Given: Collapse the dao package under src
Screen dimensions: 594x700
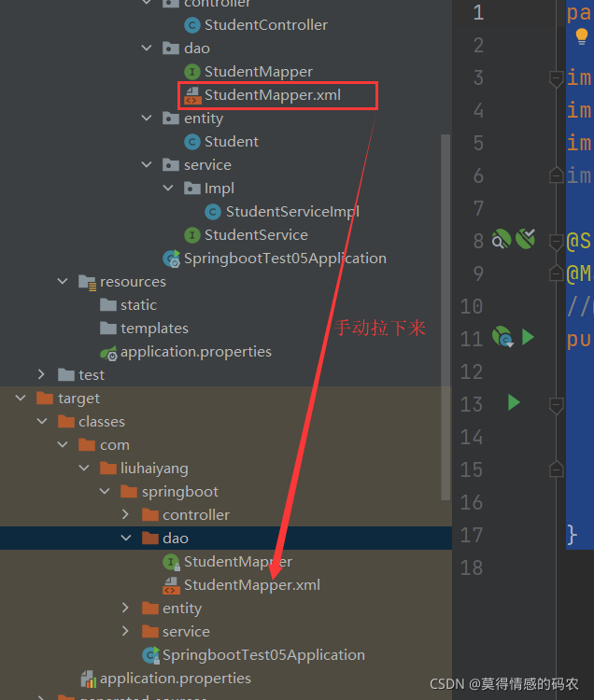Looking at the screenshot, I should [147, 48].
